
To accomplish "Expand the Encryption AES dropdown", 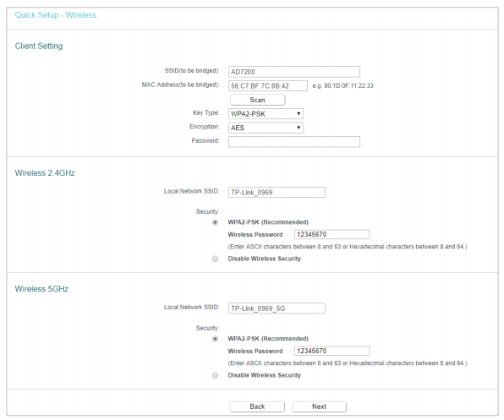I will tap(266, 128).
